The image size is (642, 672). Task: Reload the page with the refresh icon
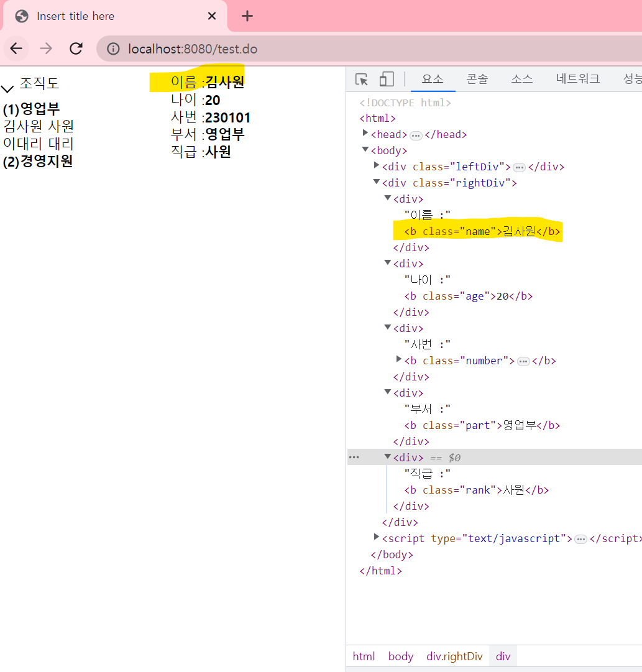click(x=76, y=48)
